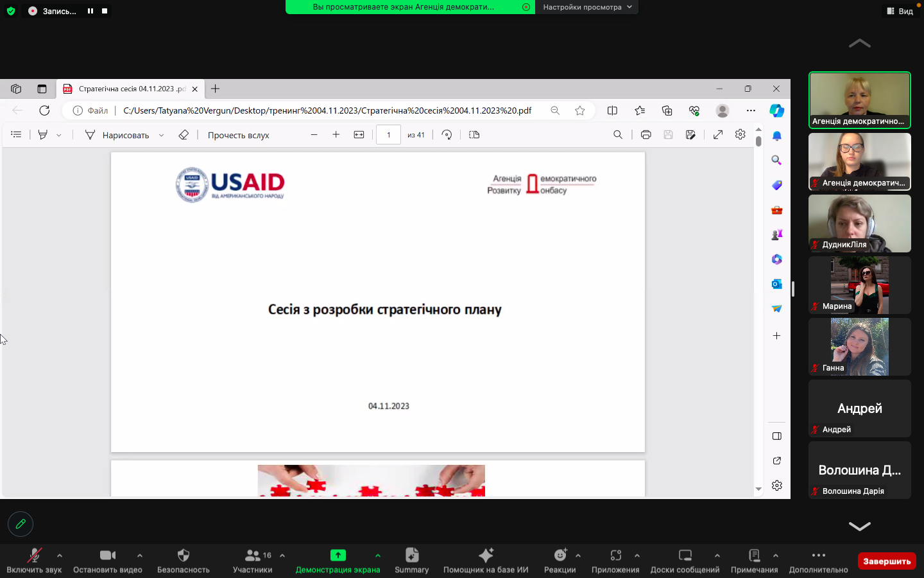
Task: Pause the recording
Action: [90, 11]
